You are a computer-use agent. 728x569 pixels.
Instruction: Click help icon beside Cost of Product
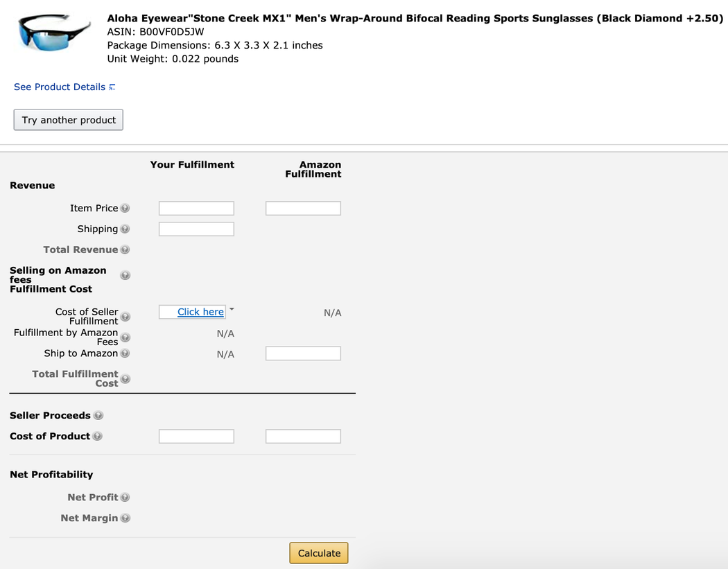click(x=97, y=436)
